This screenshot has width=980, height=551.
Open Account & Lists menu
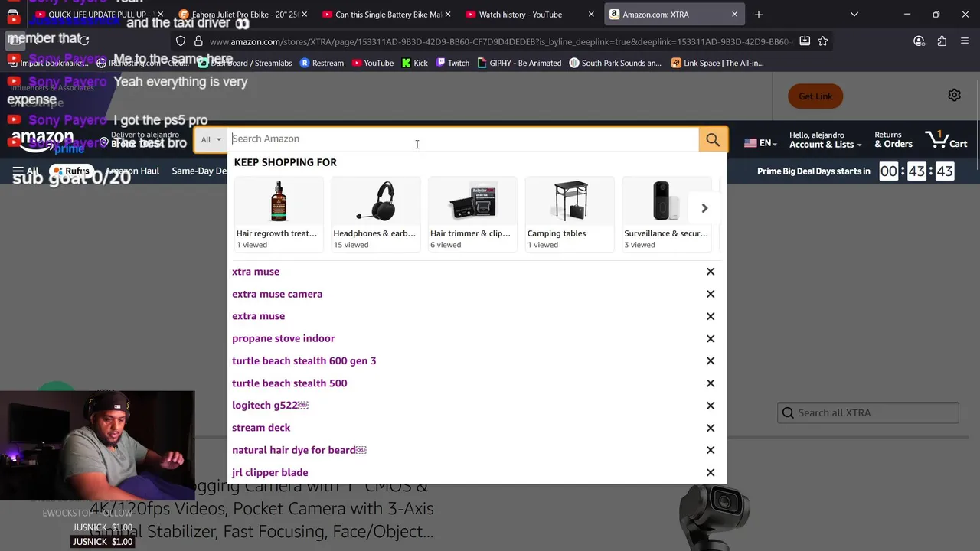click(825, 139)
